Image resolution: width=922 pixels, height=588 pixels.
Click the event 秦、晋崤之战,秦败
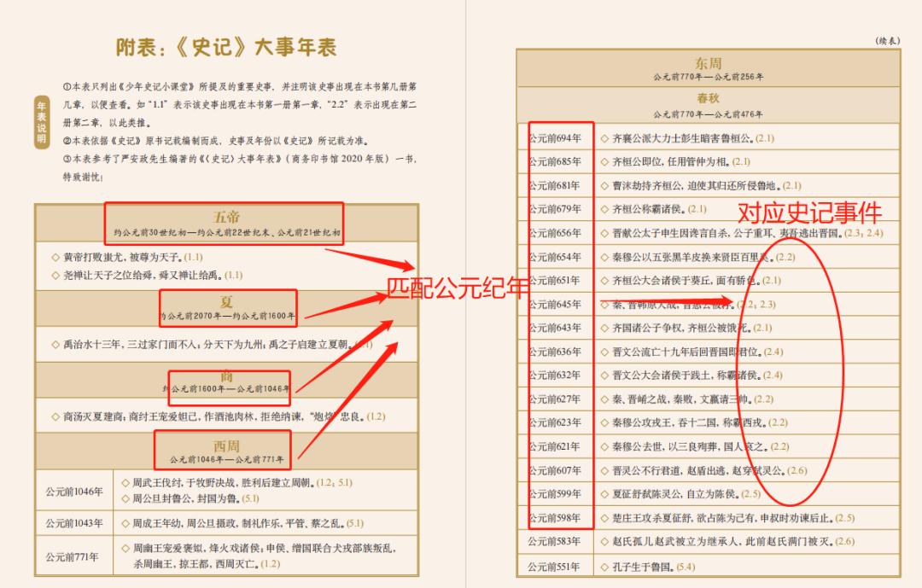tap(686, 399)
